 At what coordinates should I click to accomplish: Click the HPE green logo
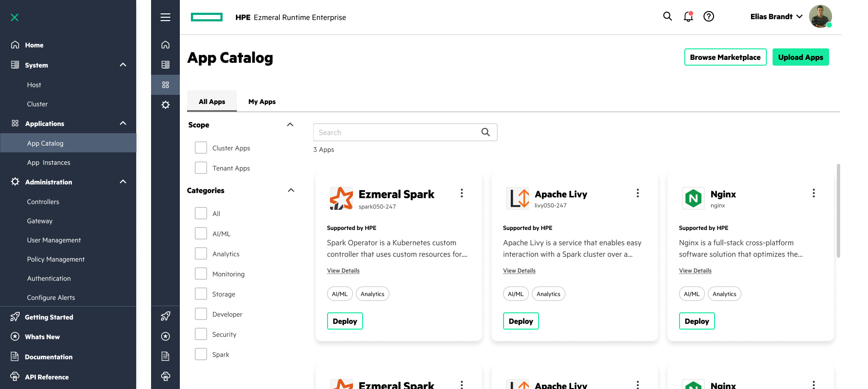[x=207, y=17]
